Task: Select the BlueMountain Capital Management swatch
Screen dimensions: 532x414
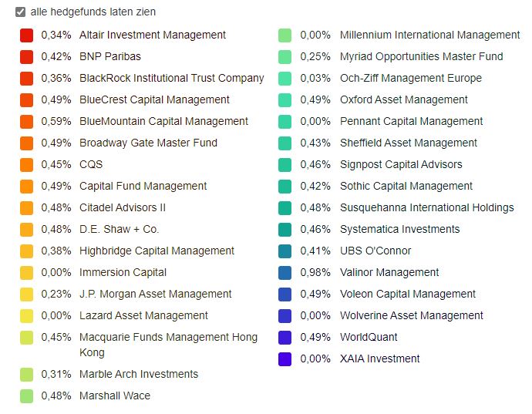Action: pyautogui.click(x=27, y=121)
